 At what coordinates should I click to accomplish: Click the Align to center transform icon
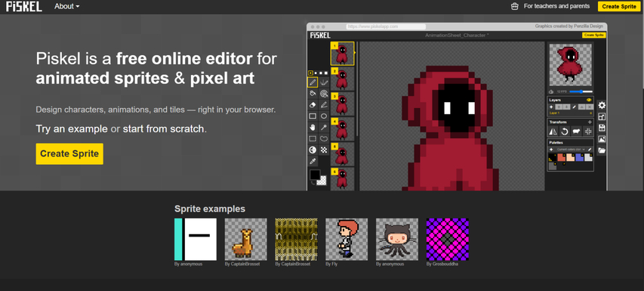pos(588,132)
